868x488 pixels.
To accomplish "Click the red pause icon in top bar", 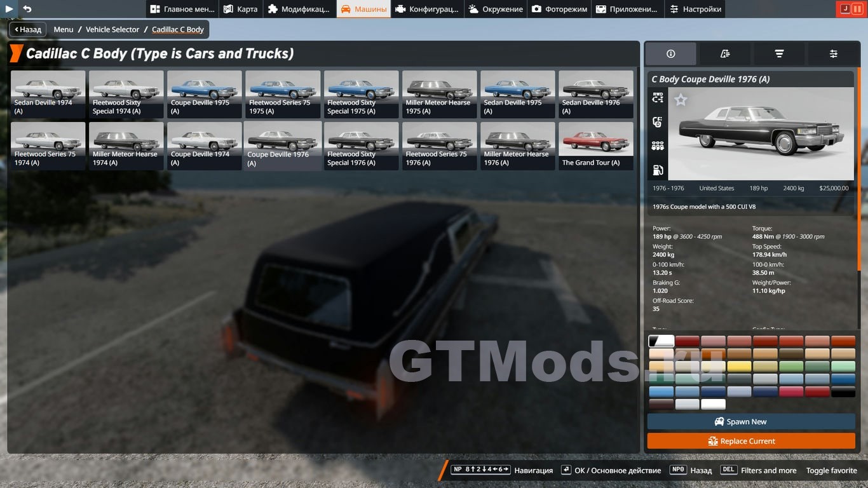I will (x=857, y=9).
